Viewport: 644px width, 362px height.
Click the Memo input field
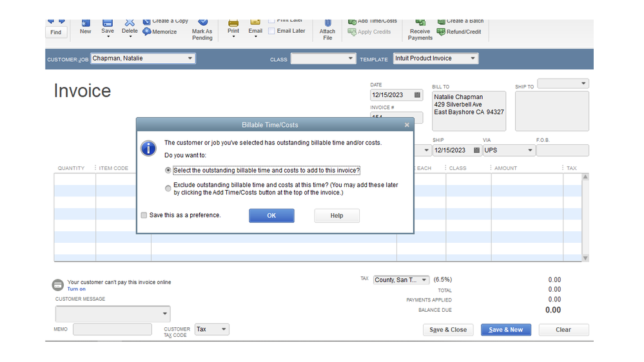point(113,329)
